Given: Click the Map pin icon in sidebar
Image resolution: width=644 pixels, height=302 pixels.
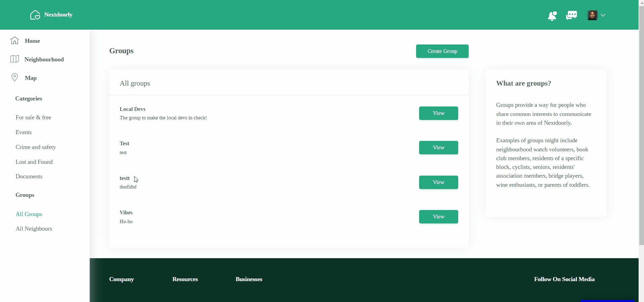Looking at the screenshot, I should (14, 78).
